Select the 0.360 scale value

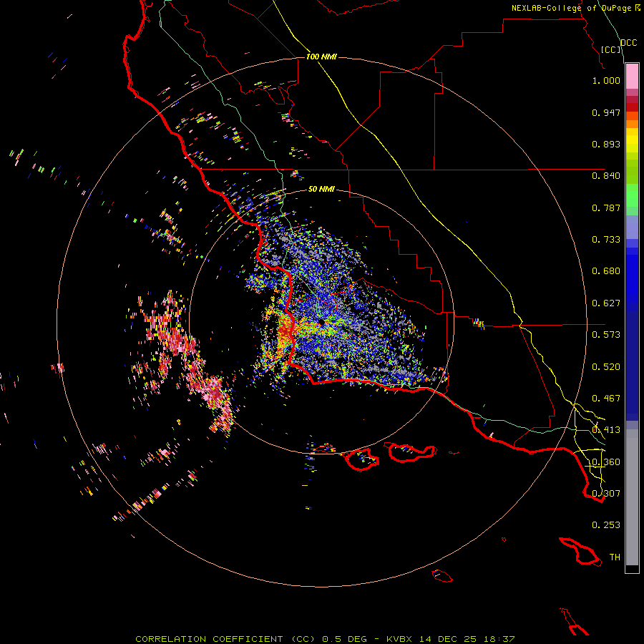tap(606, 462)
